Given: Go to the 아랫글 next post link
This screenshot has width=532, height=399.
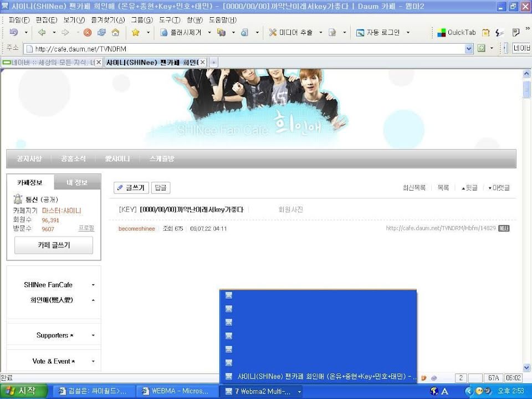Looking at the screenshot, I should pos(499,188).
